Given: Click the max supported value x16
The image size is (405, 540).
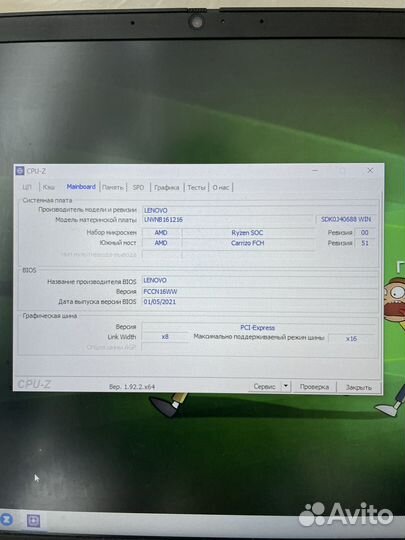Looking at the screenshot, I should pyautogui.click(x=351, y=339).
